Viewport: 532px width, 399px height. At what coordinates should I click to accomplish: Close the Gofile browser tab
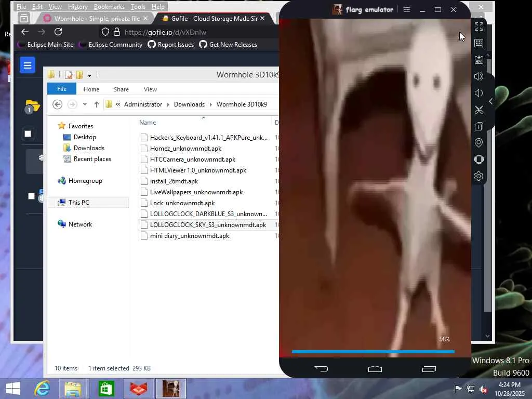click(x=262, y=18)
